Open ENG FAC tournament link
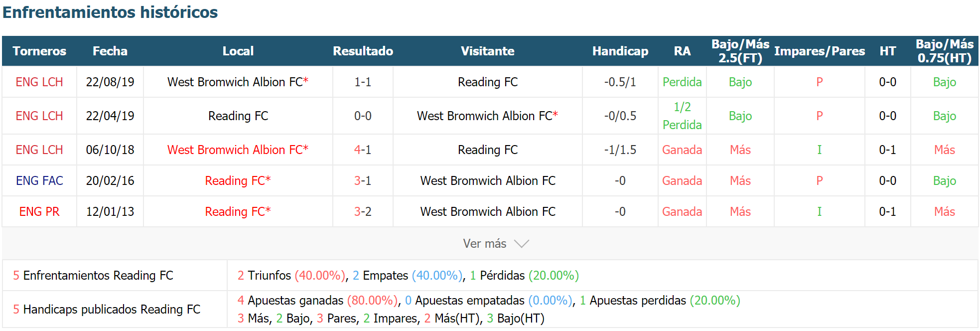The height and width of the screenshot is (331, 980). pyautogui.click(x=39, y=181)
